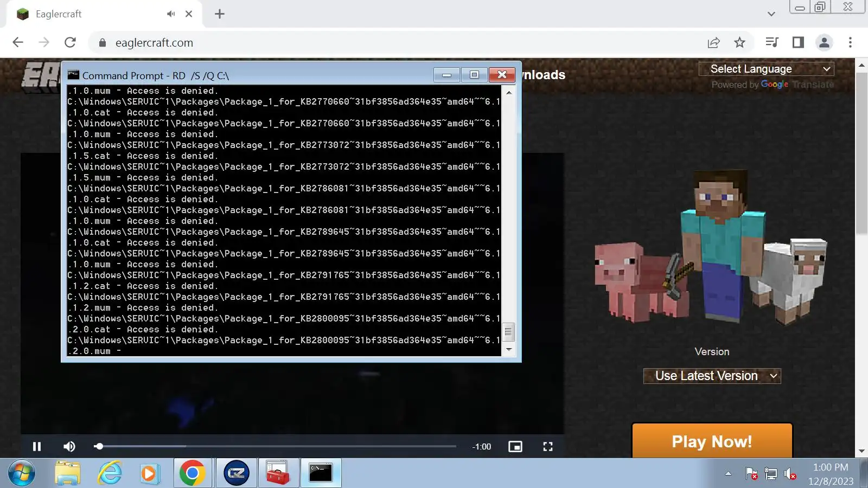The image size is (868, 488).
Task: Click the page scrollbar down arrow
Action: point(861,451)
